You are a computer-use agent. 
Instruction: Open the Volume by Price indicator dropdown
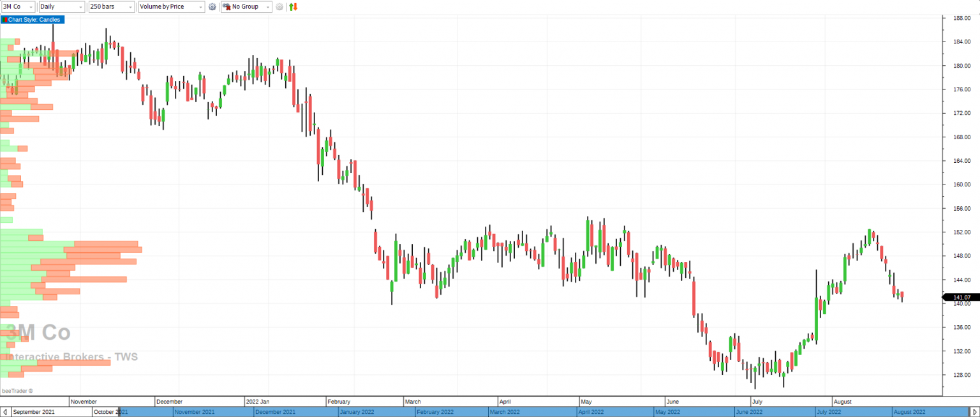click(x=171, y=6)
